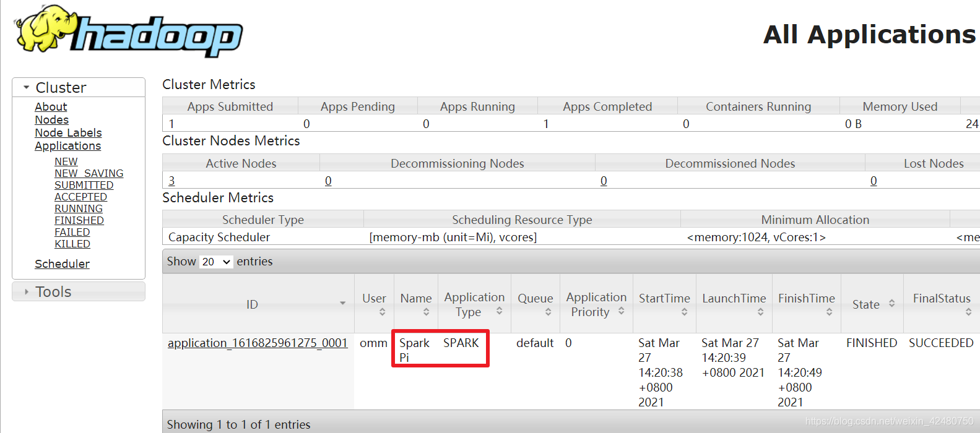Click the Showing 1 to 1 entries text

tap(239, 424)
